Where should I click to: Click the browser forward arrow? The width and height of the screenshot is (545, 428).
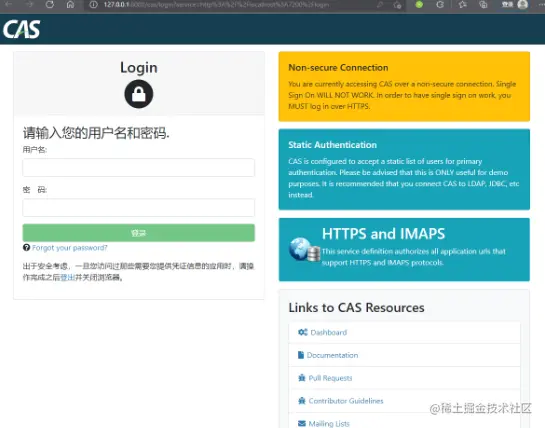[x=29, y=4]
